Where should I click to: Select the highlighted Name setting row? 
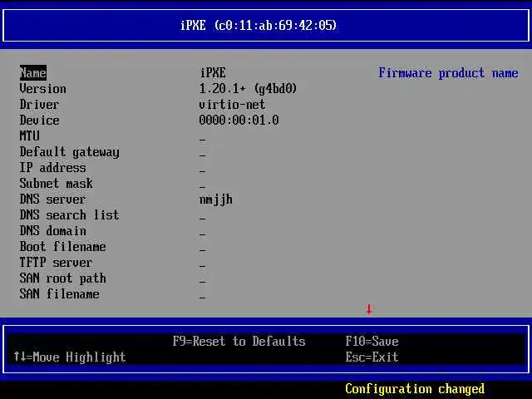click(x=33, y=73)
